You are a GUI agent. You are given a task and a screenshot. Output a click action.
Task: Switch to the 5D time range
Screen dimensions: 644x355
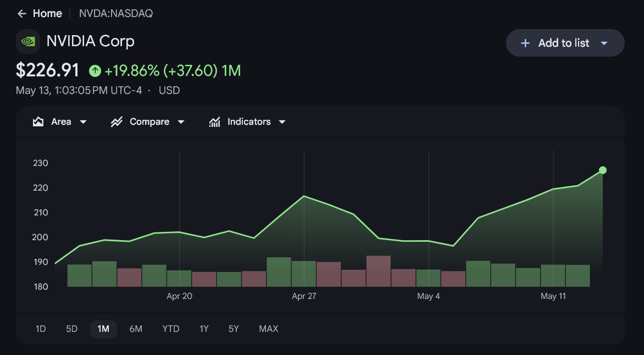pyautogui.click(x=72, y=329)
